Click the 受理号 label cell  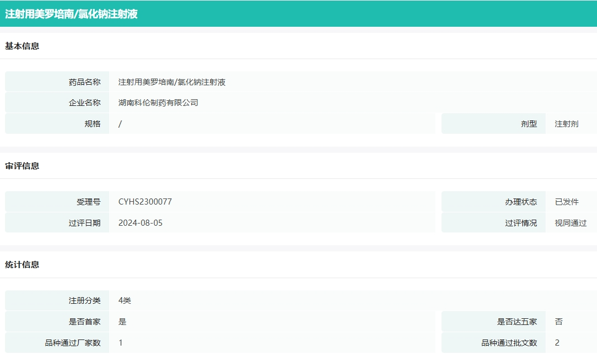pyautogui.click(x=57, y=201)
